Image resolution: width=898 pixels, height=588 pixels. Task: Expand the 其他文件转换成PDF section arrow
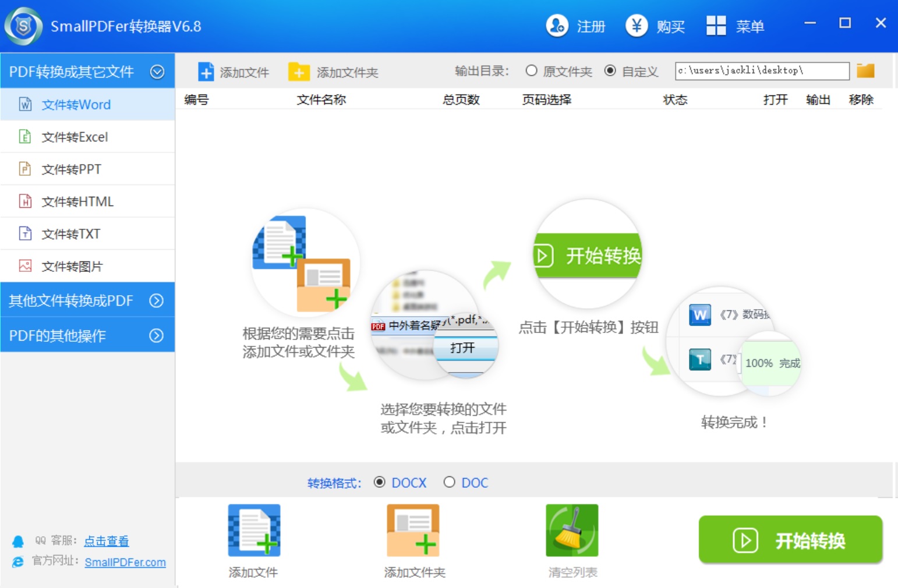[156, 300]
